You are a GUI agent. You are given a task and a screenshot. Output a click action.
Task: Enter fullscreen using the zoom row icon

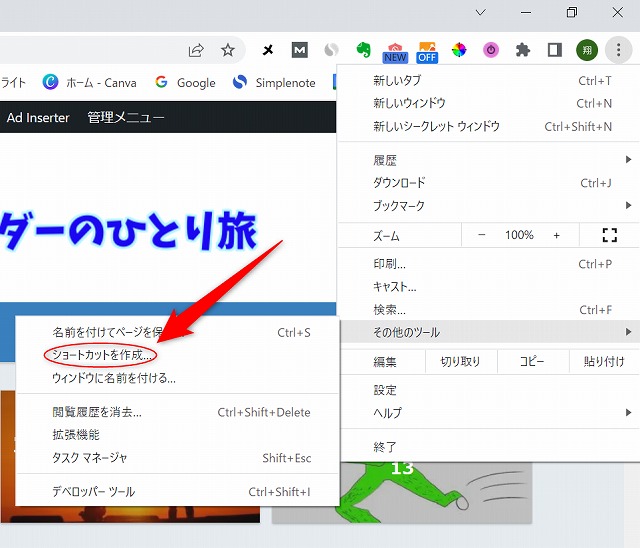click(609, 235)
